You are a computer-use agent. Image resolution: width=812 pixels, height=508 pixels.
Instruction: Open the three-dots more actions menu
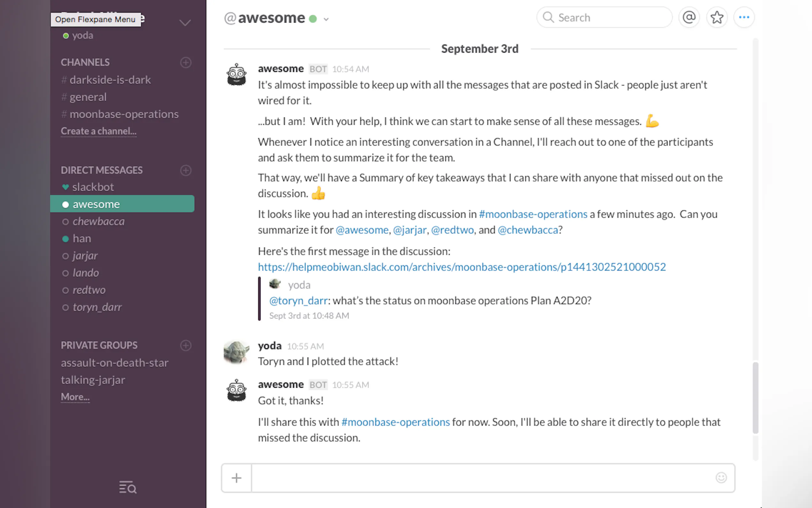point(744,17)
